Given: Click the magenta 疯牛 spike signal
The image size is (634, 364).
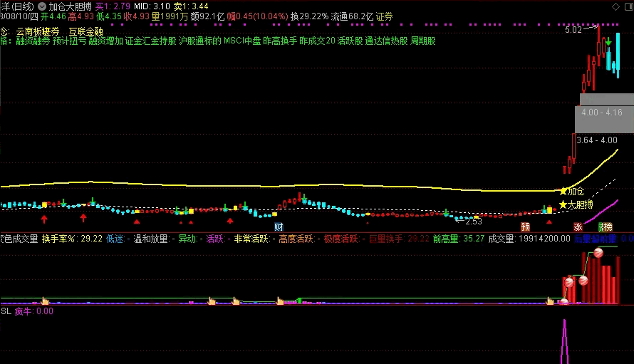Looking at the screenshot, I should (x=564, y=342).
